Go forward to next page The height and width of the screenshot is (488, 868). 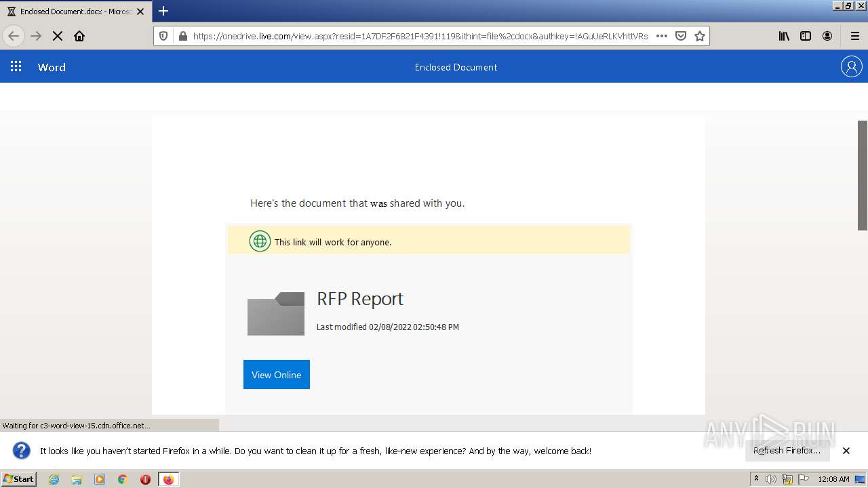point(36,36)
